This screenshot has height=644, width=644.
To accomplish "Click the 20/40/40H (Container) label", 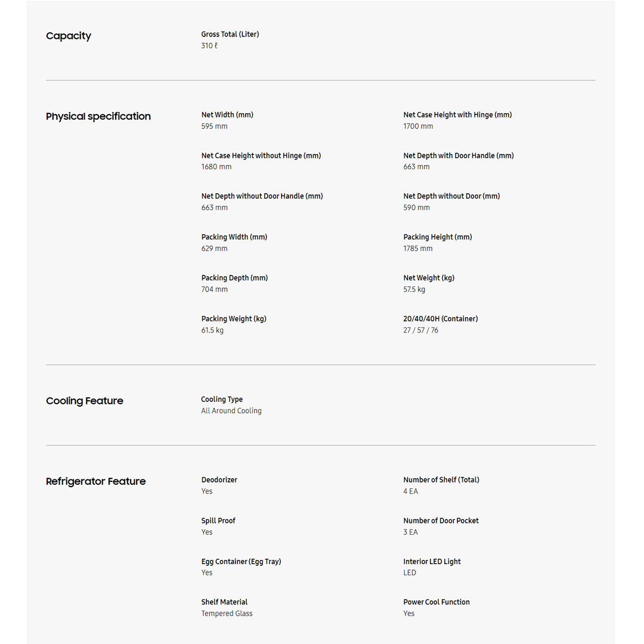I will pyautogui.click(x=441, y=319).
